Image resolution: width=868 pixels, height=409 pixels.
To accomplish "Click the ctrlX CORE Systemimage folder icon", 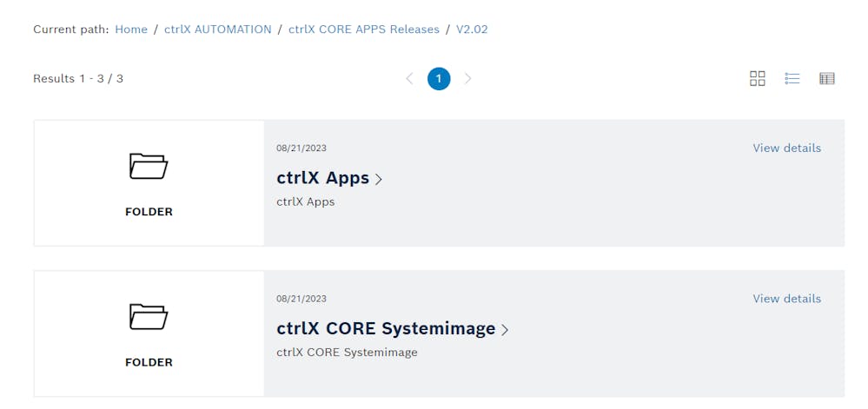I will point(149,316).
